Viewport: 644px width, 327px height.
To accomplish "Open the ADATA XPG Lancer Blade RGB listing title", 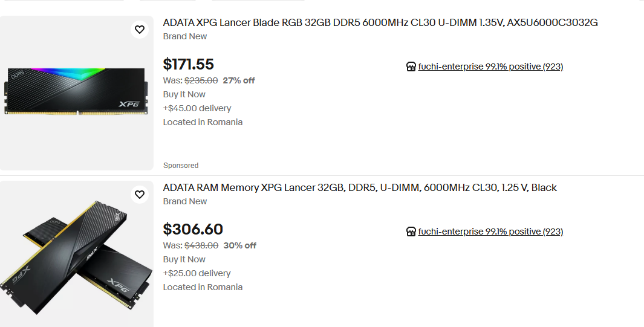I will pyautogui.click(x=380, y=23).
